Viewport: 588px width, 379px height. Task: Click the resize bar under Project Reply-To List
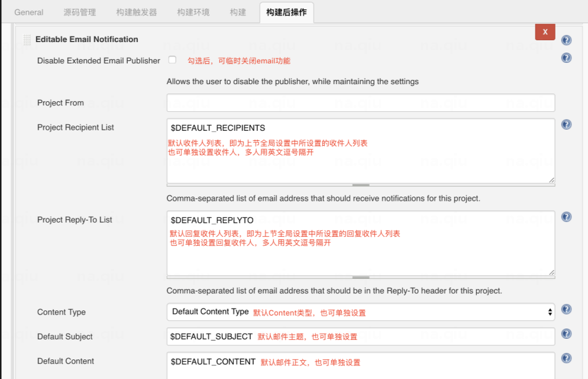(x=361, y=277)
